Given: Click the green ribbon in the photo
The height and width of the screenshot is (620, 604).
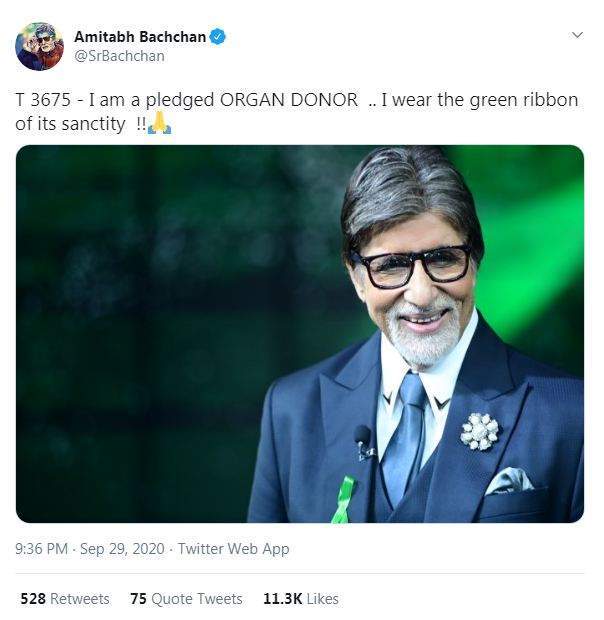Looking at the screenshot, I should [x=345, y=498].
